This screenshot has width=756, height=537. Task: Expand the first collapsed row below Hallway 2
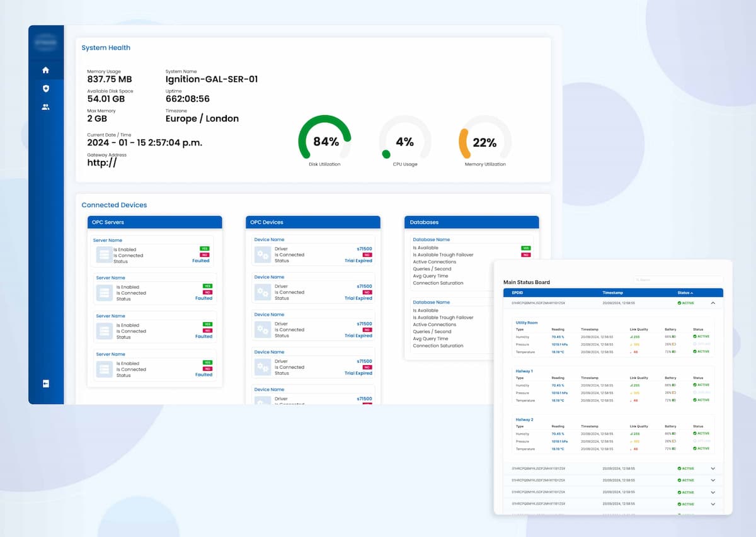pos(713,468)
